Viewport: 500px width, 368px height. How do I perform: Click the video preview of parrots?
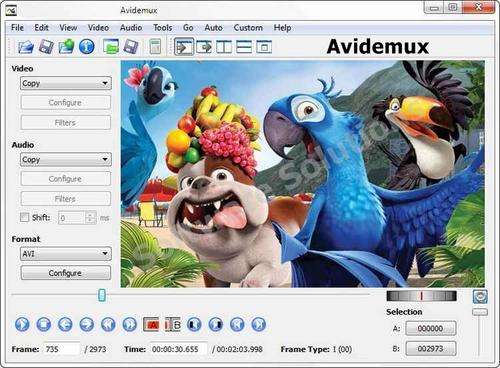303,174
